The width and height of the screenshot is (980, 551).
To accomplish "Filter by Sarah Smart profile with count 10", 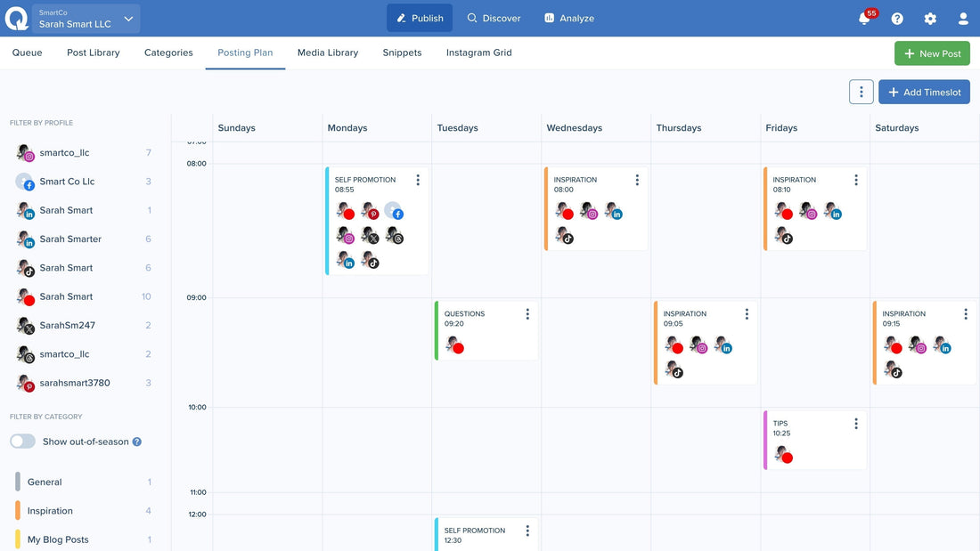I will [84, 296].
